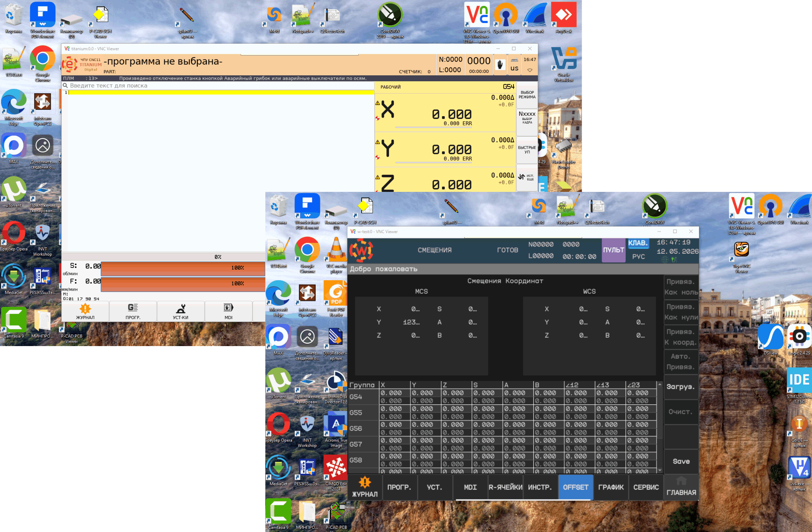Open Uv4.exe shortcut icon
This screenshot has height=532, width=812.
(x=799, y=473)
